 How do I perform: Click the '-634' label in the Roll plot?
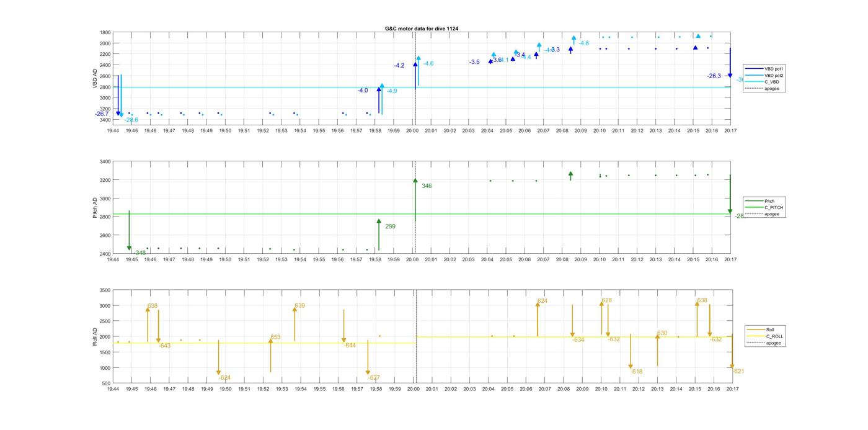578,340
